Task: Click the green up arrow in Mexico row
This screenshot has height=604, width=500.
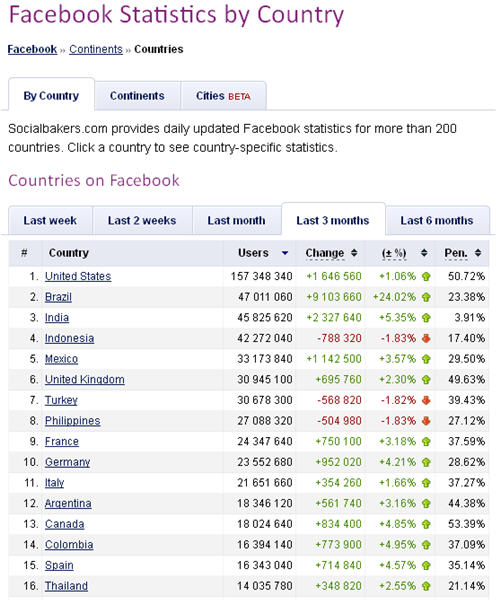Action: (426, 359)
